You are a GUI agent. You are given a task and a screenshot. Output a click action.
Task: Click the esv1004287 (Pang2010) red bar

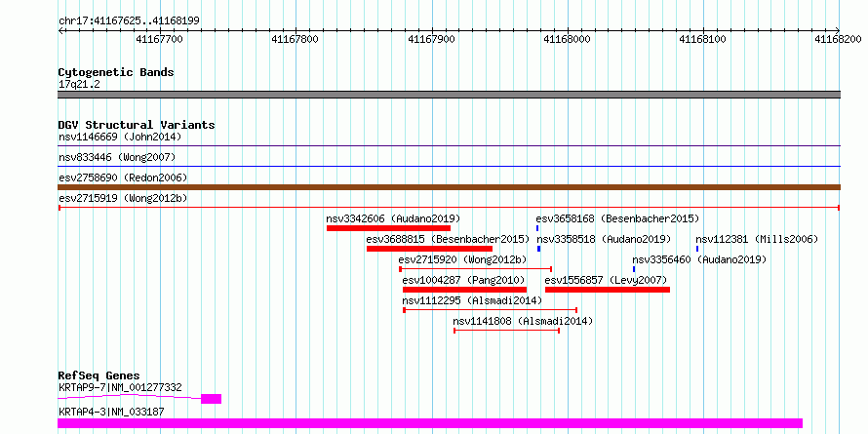[464, 290]
